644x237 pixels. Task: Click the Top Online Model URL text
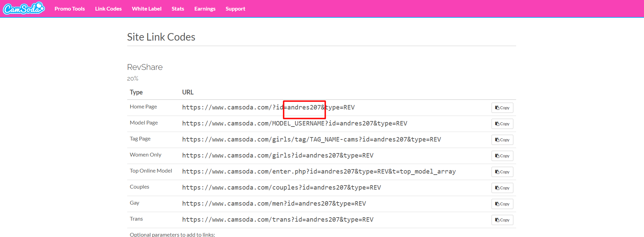[x=319, y=172]
